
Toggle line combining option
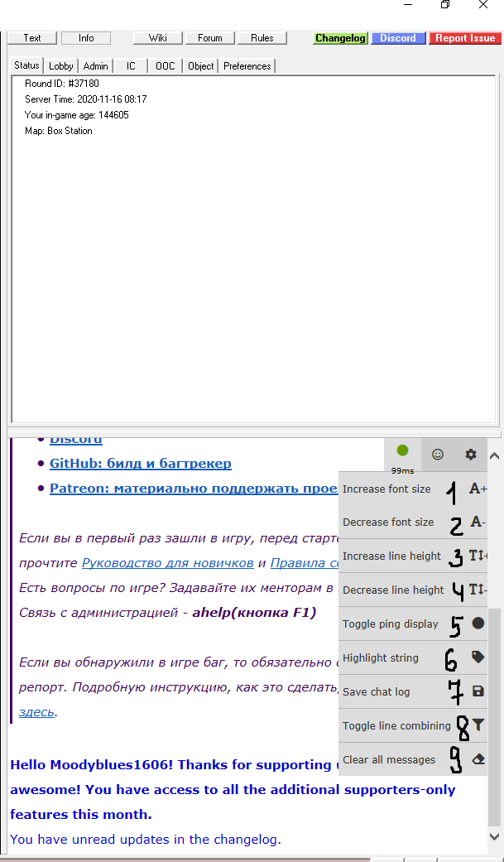396,726
